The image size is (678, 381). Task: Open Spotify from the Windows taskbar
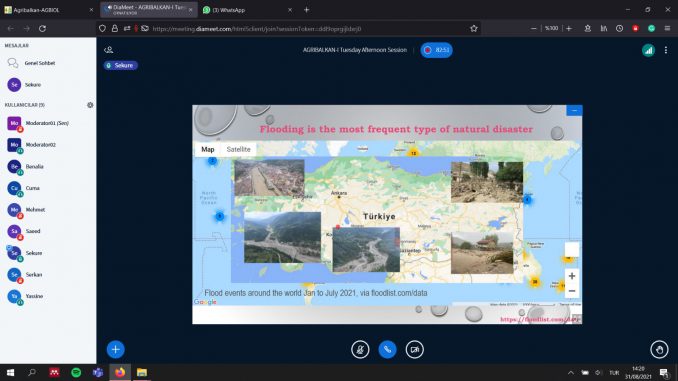(x=76, y=372)
